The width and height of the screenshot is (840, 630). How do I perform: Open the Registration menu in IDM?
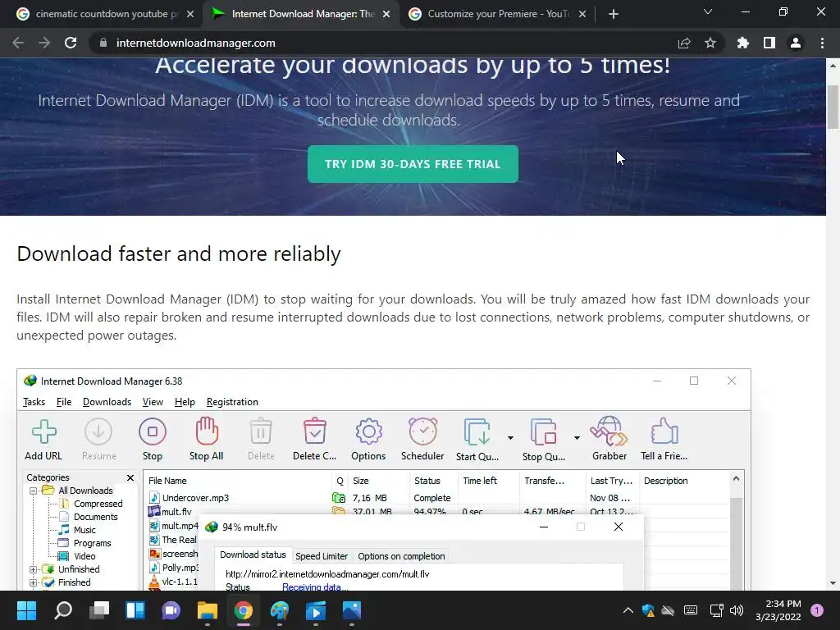tap(232, 402)
